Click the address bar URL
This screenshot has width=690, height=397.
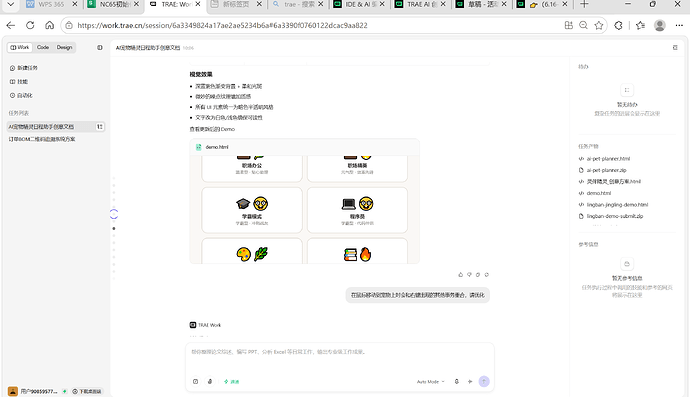[x=222, y=26]
